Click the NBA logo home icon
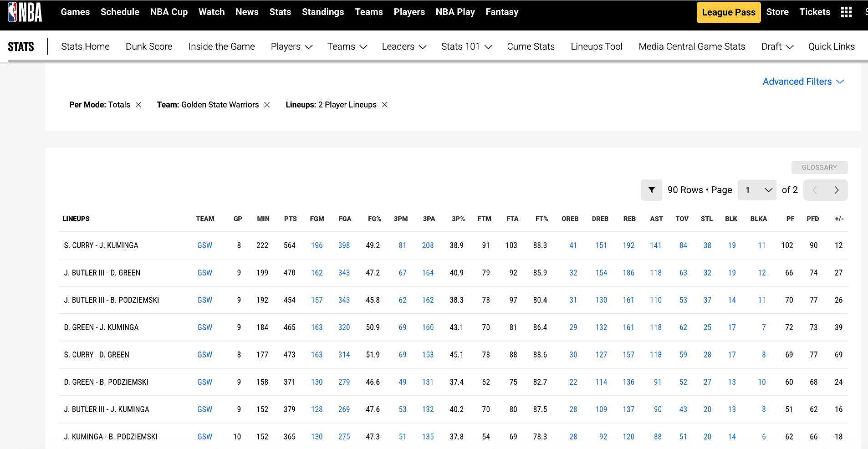The width and height of the screenshot is (868, 449). tap(25, 12)
